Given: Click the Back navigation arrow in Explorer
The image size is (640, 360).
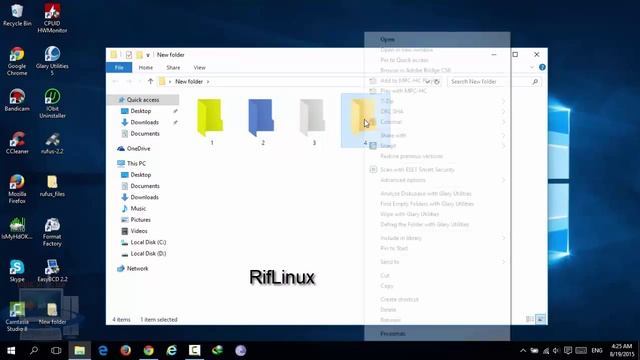Looking at the screenshot, I should coord(116,82).
